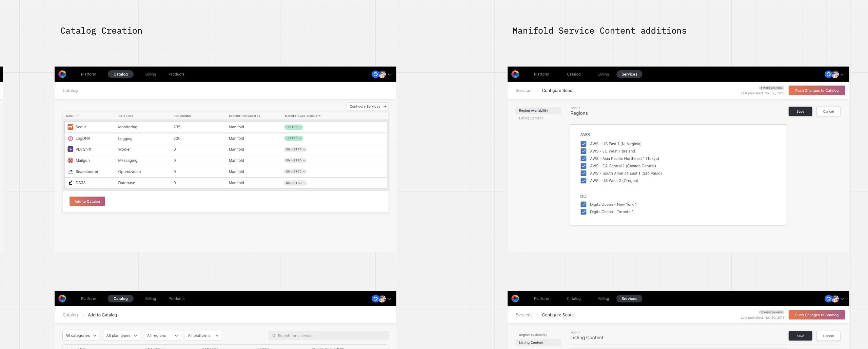868x349 pixels.
Task: Click the arrow icon in Configure Services
Action: [x=385, y=107]
